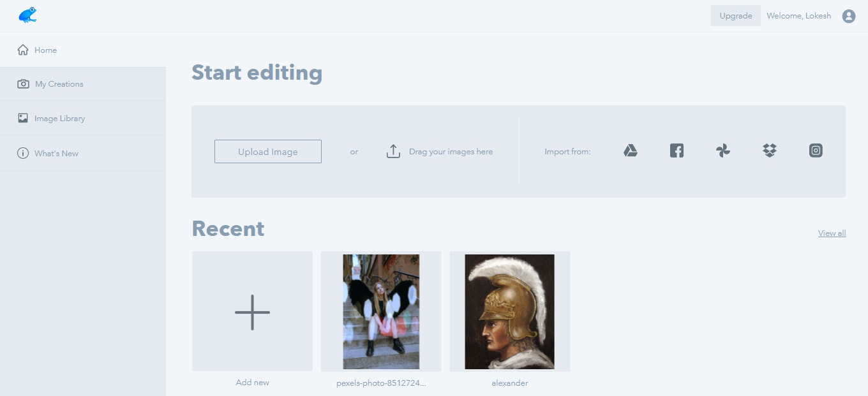Click the Upgrade button
This screenshot has width=868, height=396.
coord(735,16)
